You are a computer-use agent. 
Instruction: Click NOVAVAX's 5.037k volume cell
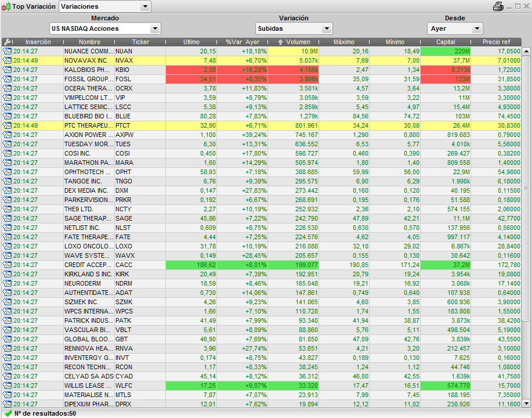(293, 60)
